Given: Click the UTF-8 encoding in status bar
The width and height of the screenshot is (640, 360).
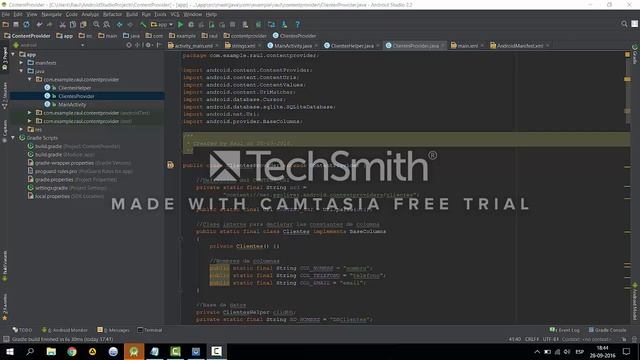Looking at the screenshot, I should click(551, 339).
